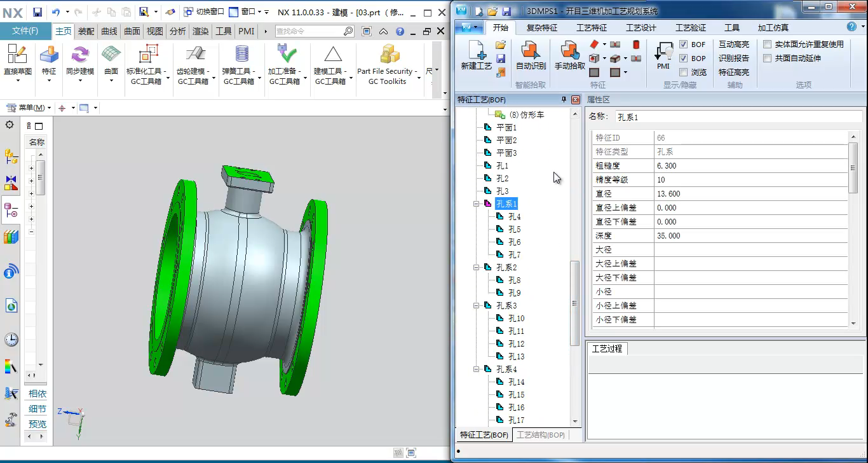Screen dimensions: 868x463
Task: Click the 新建工艺 (new process) icon
Action: [x=475, y=55]
